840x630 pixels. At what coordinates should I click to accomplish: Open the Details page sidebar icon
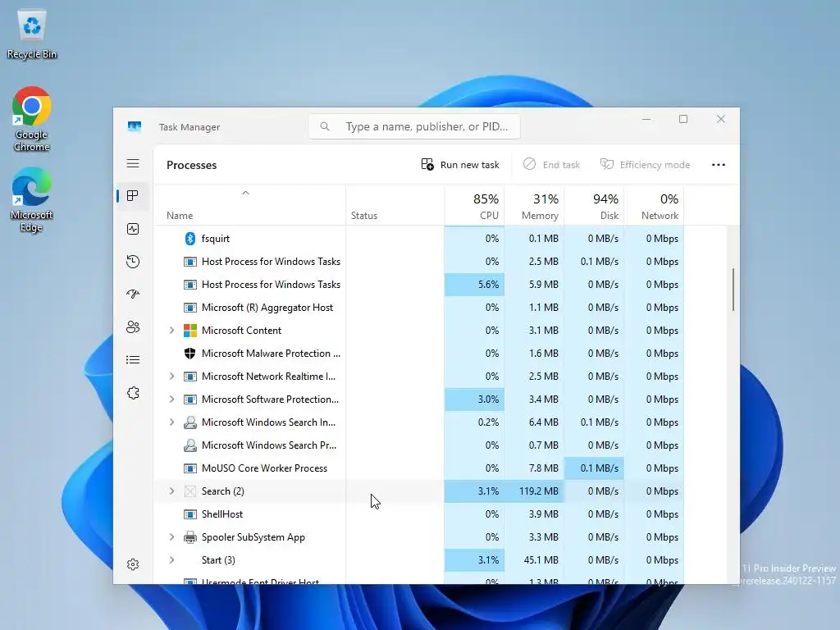tap(133, 360)
